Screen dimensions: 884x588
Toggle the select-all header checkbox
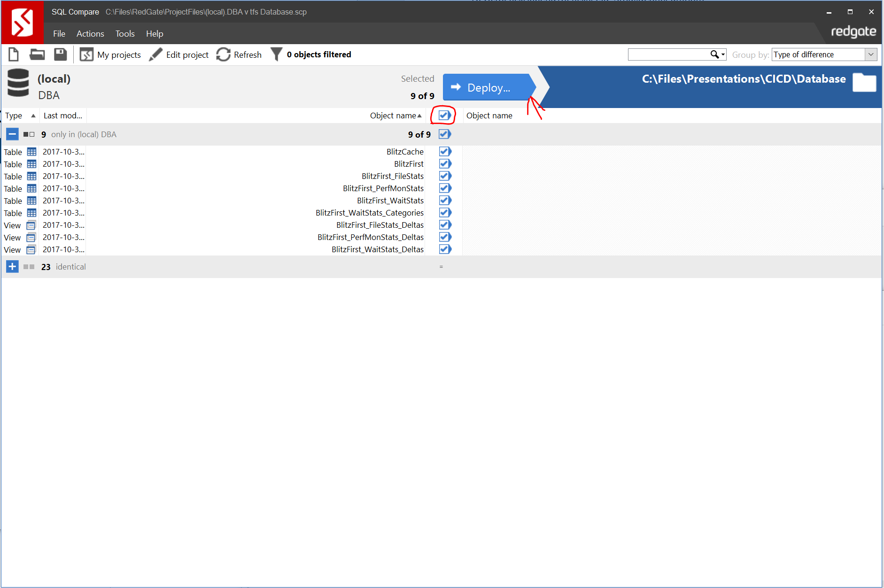point(444,115)
